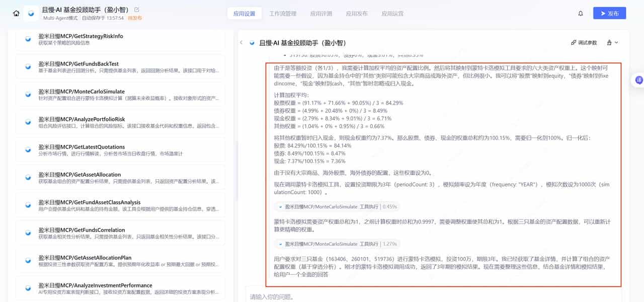Click the blue 发布 button
The image size is (644, 302).
(609, 14)
